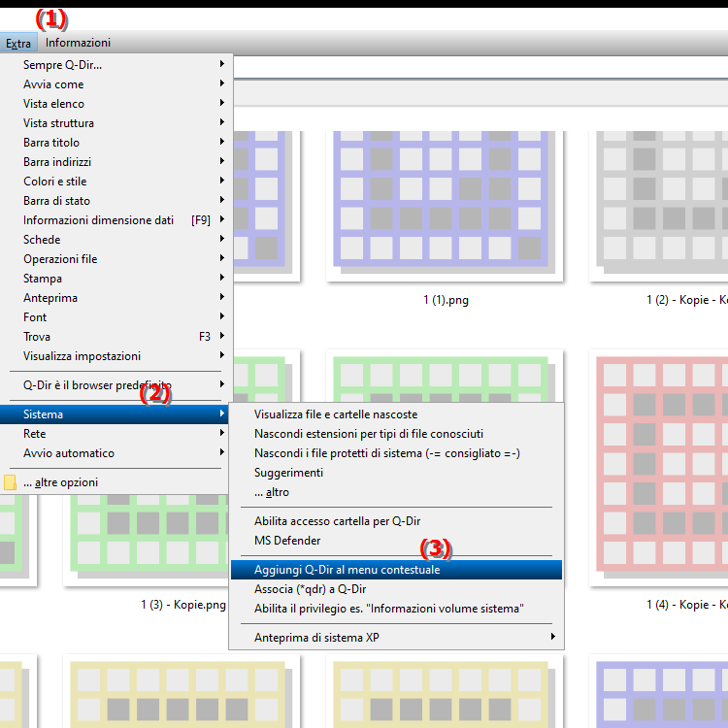
Task: Open Informazioni dimensione dati submenu
Action: (116, 220)
